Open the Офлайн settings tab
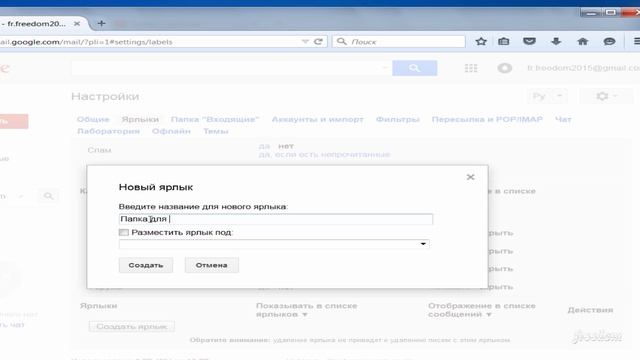Image resolution: width=640 pixels, height=360 pixels. [x=171, y=131]
